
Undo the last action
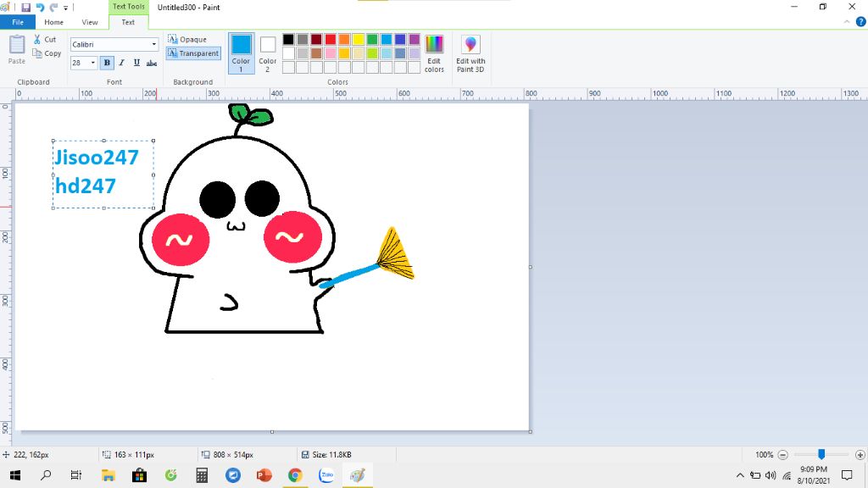[x=40, y=7]
